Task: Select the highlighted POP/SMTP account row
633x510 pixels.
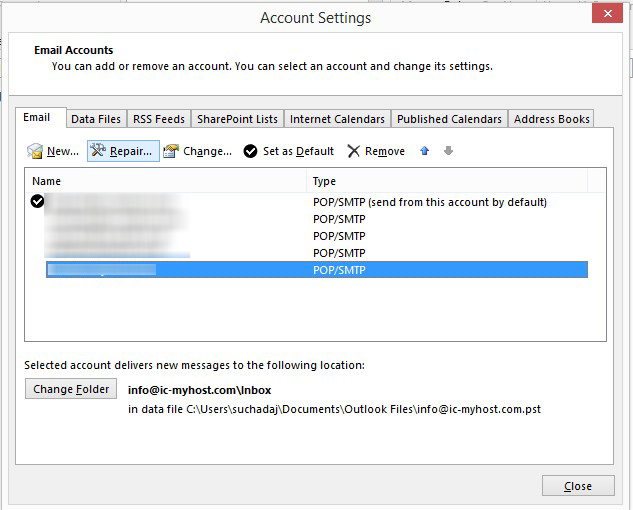Action: tap(316, 270)
